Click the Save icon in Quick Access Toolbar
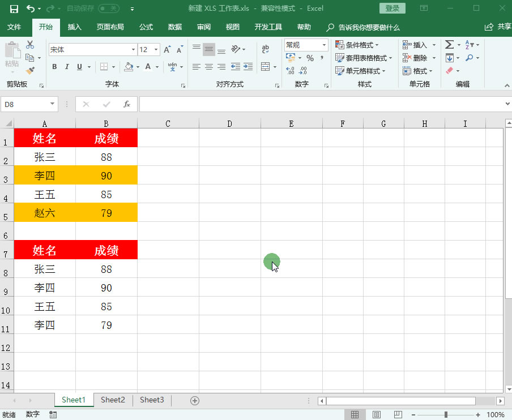Screen dimensions: 512x420 [x=14, y=8]
